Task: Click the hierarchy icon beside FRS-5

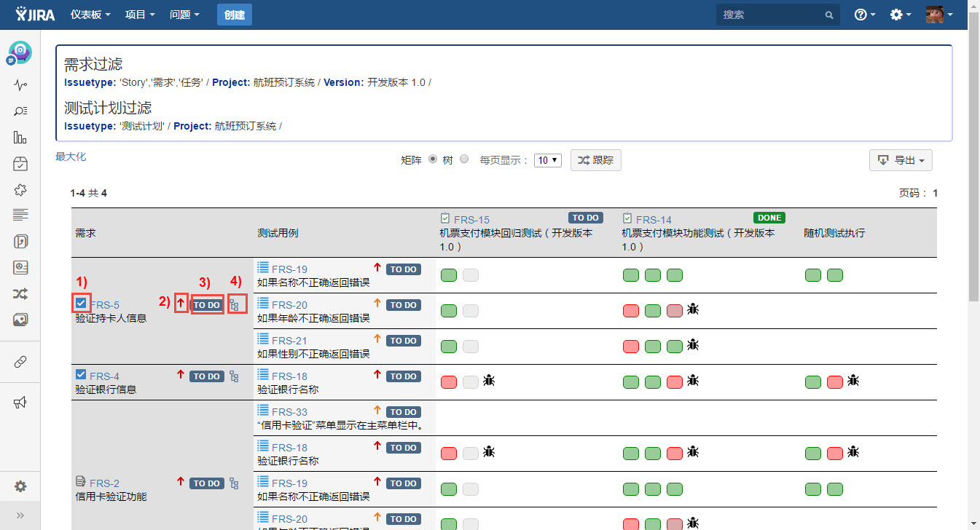Action: point(235,305)
